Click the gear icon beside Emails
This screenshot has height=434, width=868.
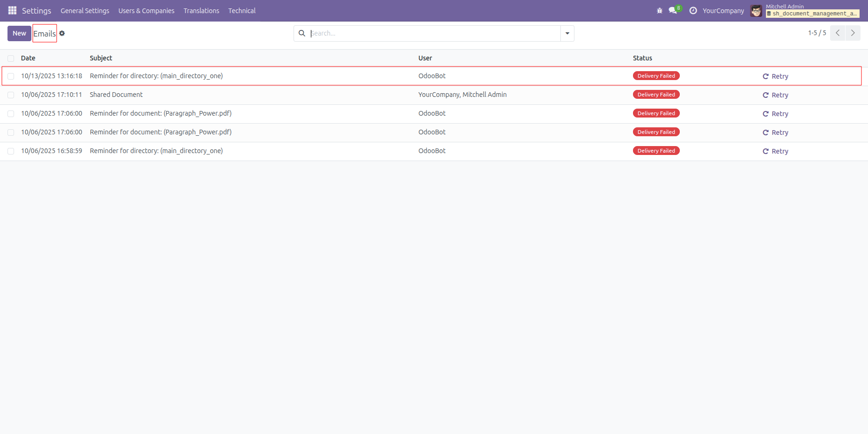pyautogui.click(x=62, y=33)
